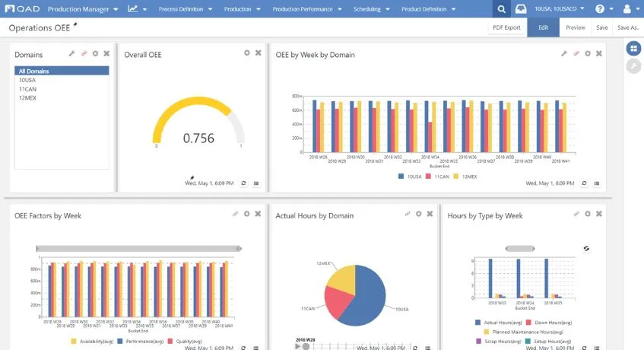Select 12MEX in Domains list
This screenshot has width=644, height=350.
point(62,98)
